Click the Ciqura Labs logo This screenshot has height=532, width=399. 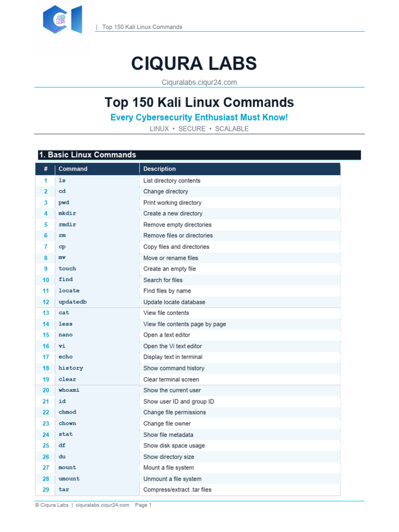[x=63, y=19]
